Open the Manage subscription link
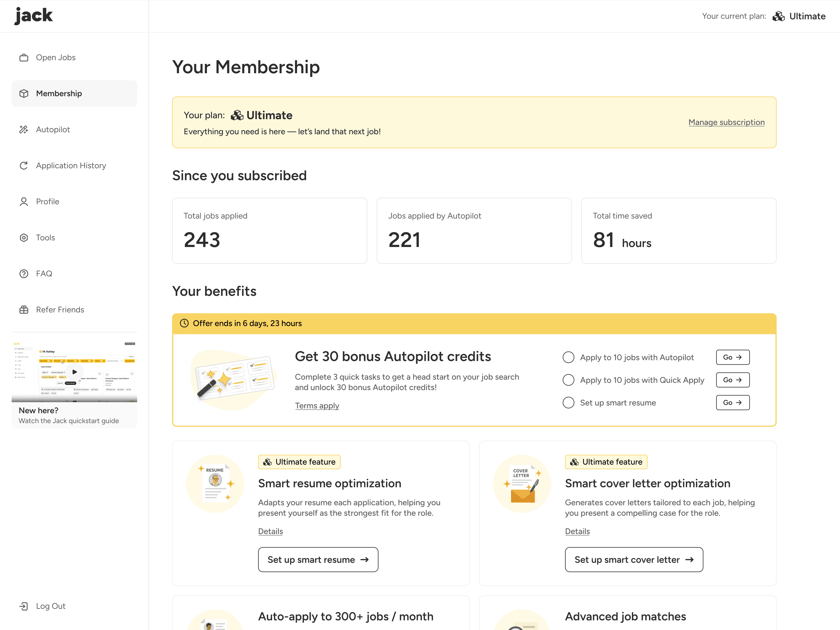 [x=726, y=122]
